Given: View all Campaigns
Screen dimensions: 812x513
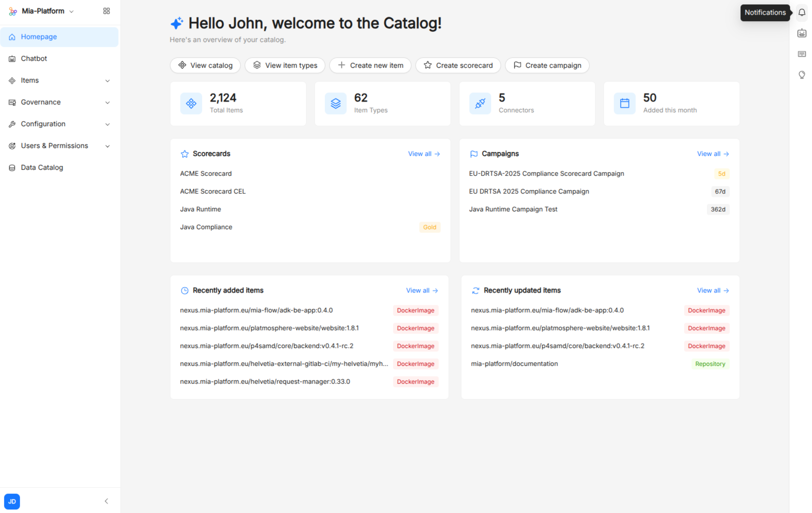Looking at the screenshot, I should [x=713, y=154].
